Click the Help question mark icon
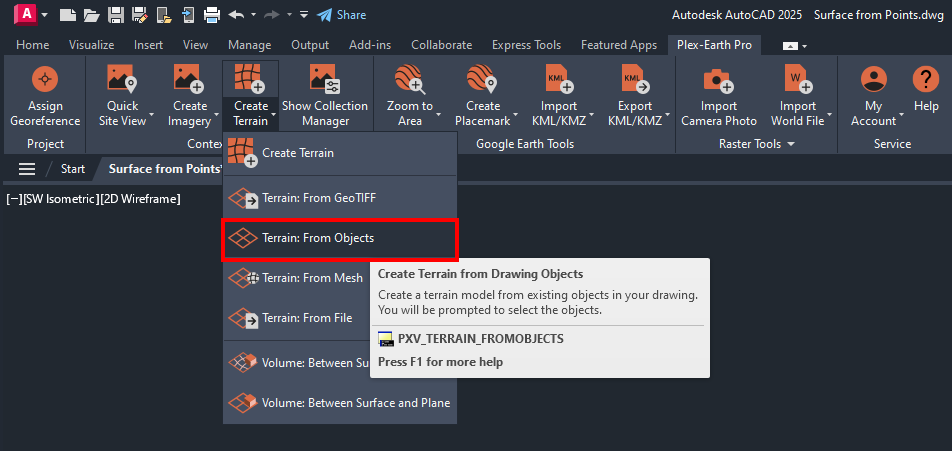This screenshot has height=451, width=952. (x=926, y=79)
